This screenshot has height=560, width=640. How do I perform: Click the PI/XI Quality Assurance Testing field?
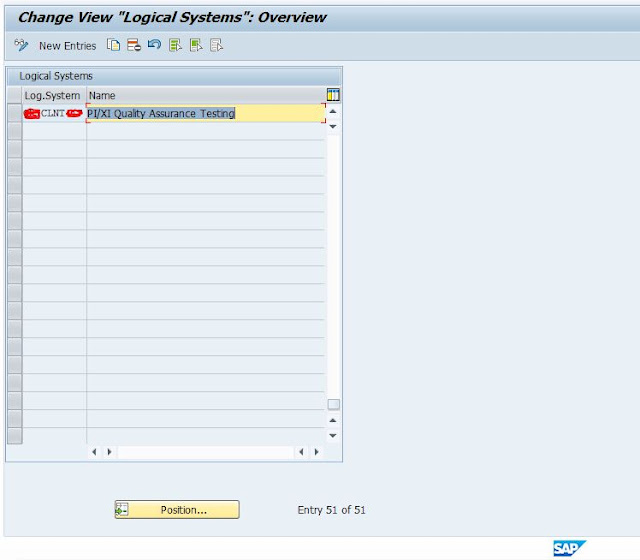pyautogui.click(x=206, y=113)
